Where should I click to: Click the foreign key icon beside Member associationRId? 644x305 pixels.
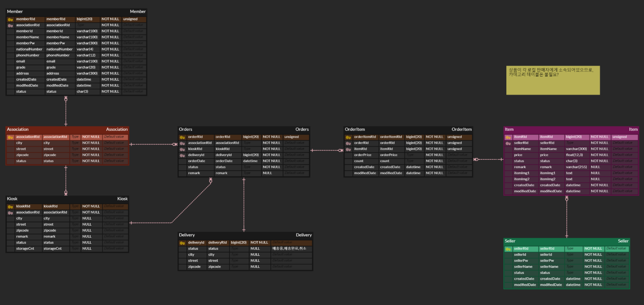pos(10,25)
